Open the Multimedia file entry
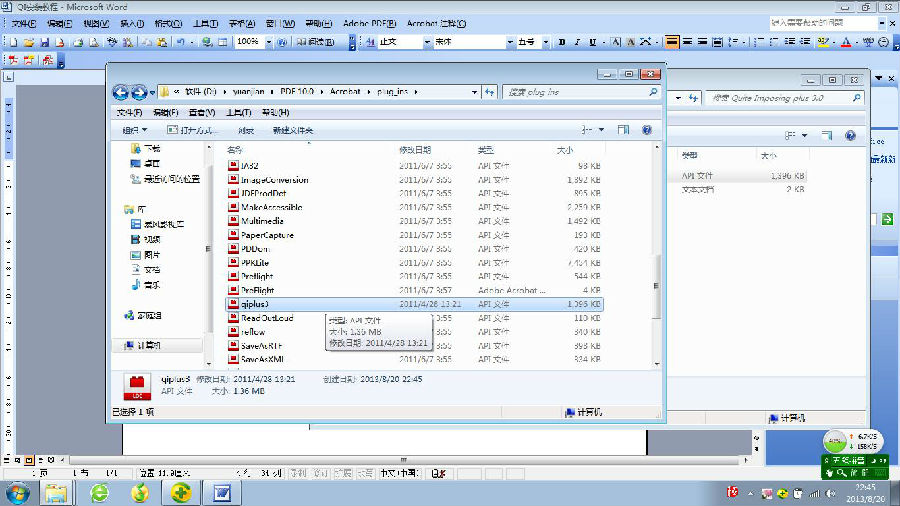The width and height of the screenshot is (900, 506). pos(262,221)
